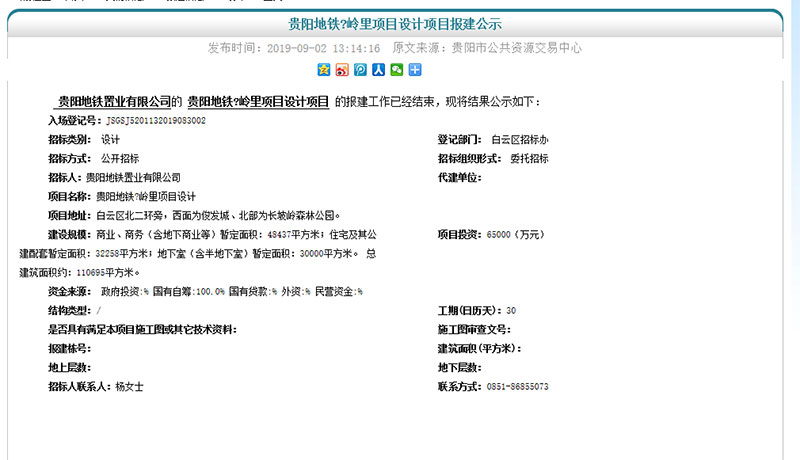800x460 pixels.
Task: Select registration department 白云区招标办
Action: pos(520,140)
